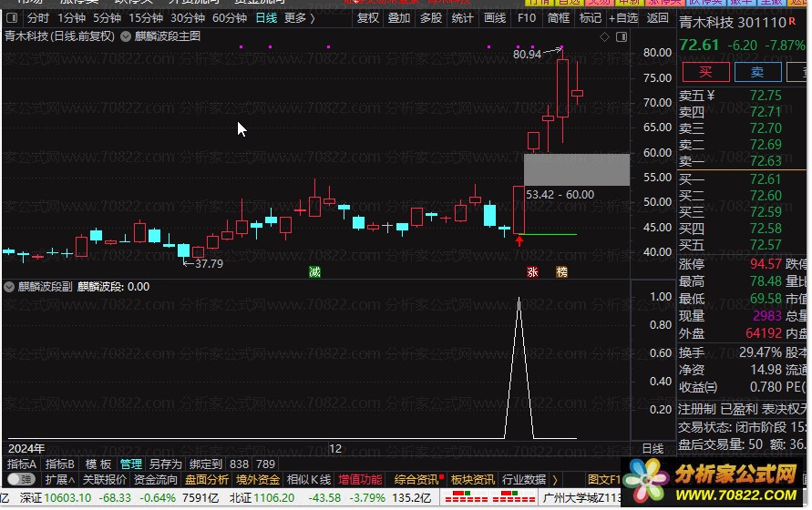Open F10 company info
Viewport: 812px width, 510px height.
pyautogui.click(x=527, y=18)
